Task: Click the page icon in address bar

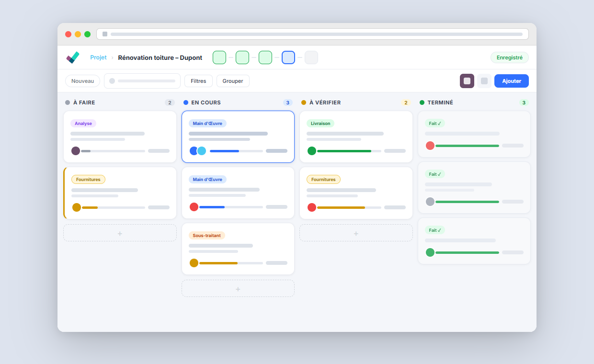Action: (x=105, y=34)
